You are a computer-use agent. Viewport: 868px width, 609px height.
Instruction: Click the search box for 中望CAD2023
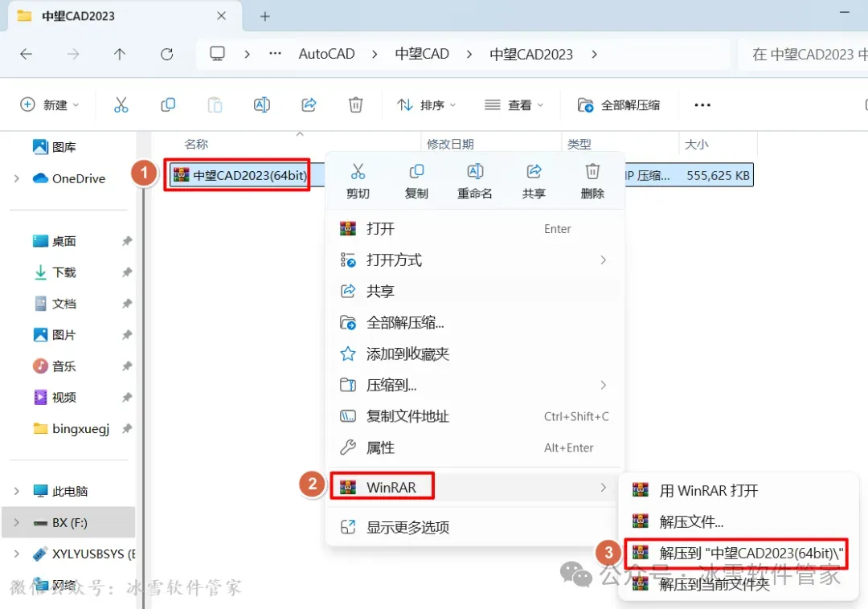pos(803,54)
